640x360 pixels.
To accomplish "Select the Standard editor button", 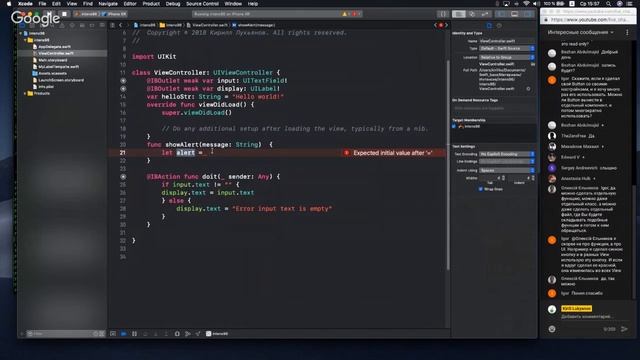I will coord(458,14).
